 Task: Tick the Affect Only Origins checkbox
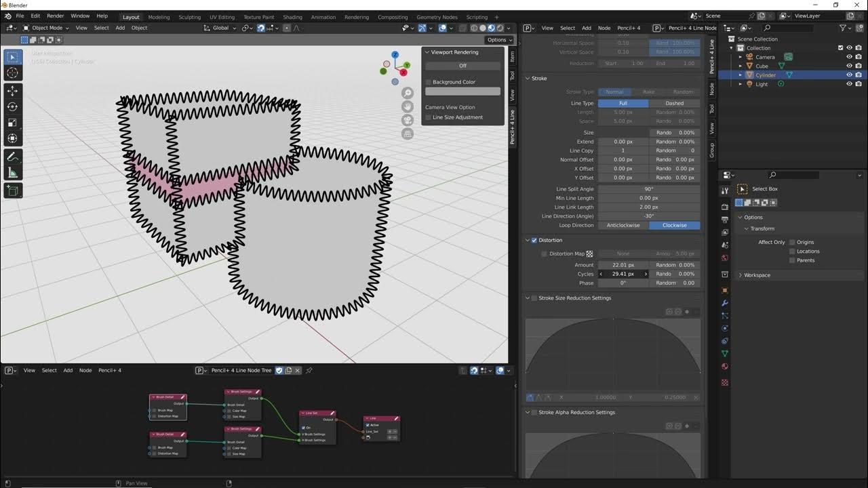[x=792, y=242]
